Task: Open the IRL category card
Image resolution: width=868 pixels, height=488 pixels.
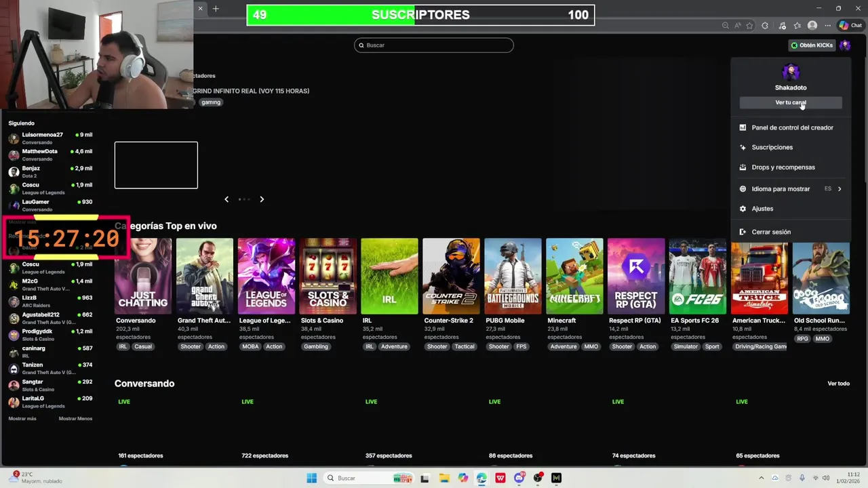Action: 389,276
